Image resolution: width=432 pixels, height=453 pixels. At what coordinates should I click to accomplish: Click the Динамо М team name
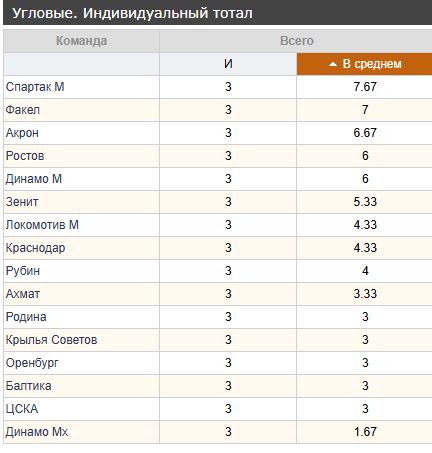pyautogui.click(x=34, y=179)
